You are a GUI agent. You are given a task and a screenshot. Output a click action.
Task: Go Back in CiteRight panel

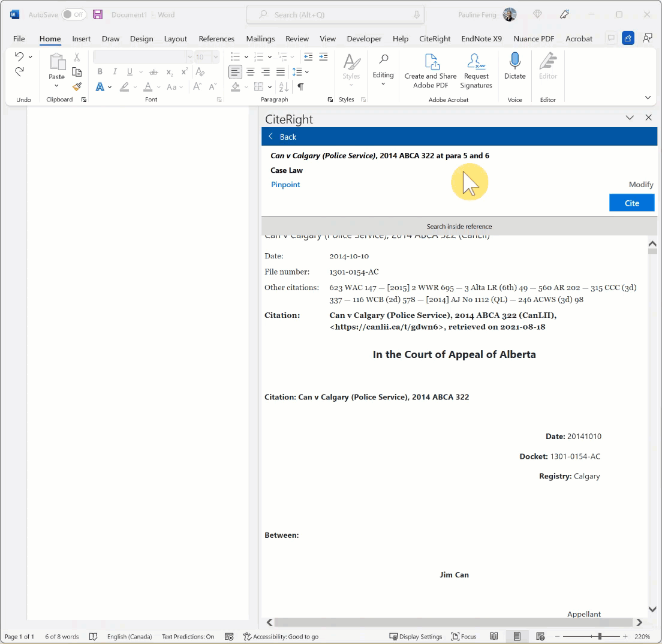(283, 137)
